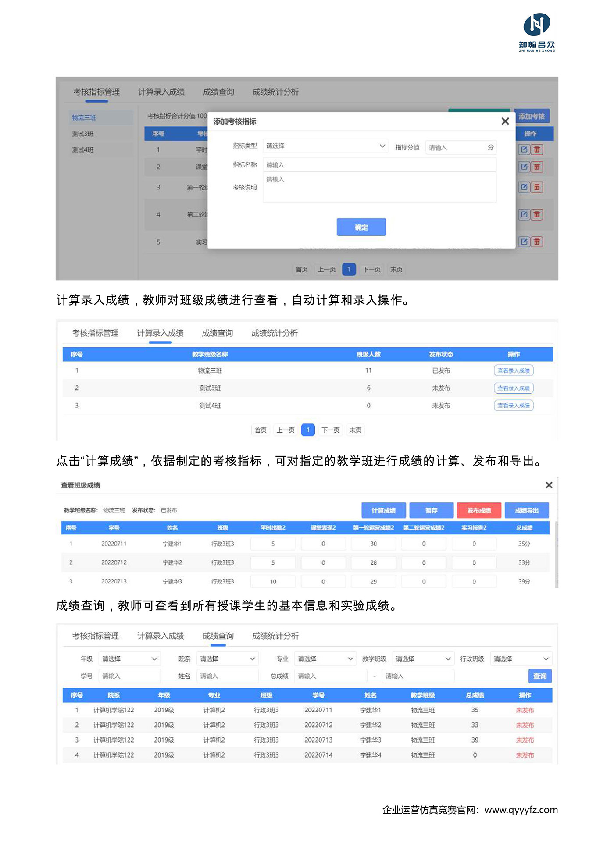Open the 指标类型 dropdown

click(x=325, y=146)
